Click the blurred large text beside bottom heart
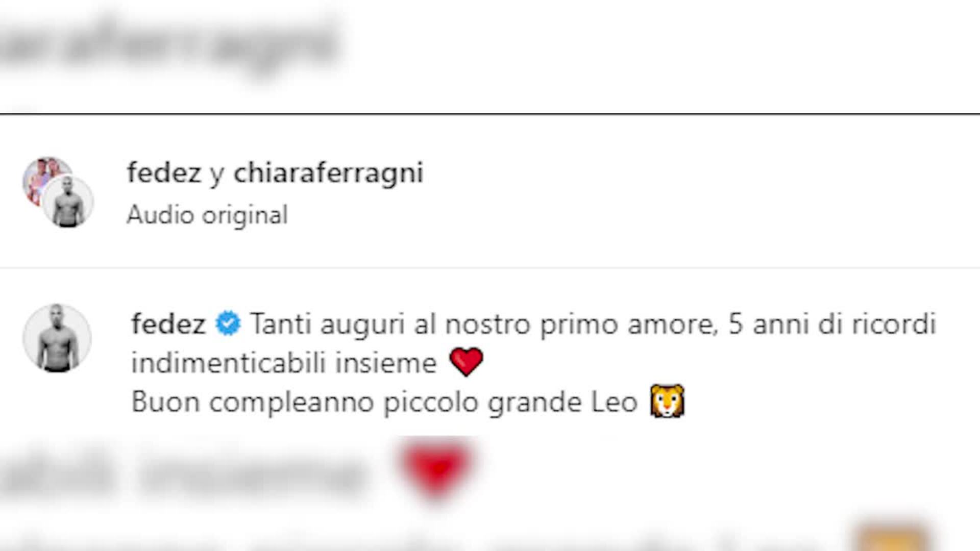This screenshot has width=980, height=551. click(x=184, y=472)
